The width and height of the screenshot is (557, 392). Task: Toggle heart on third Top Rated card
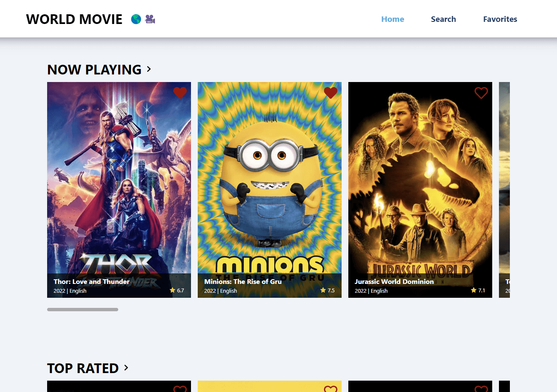[481, 389]
